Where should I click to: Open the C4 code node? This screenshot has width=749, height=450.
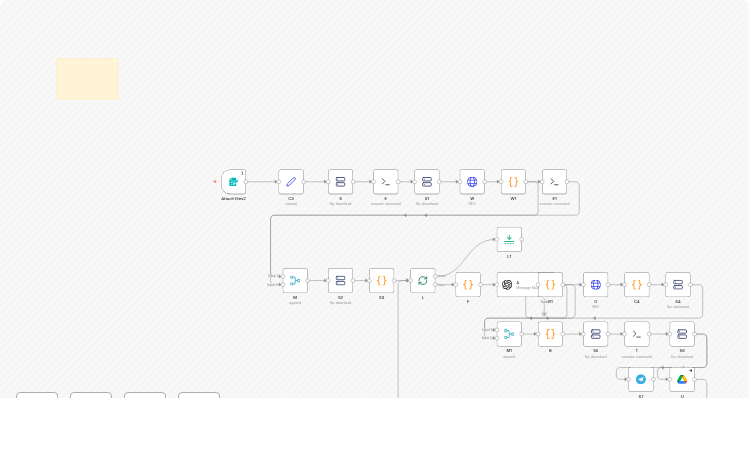point(636,285)
